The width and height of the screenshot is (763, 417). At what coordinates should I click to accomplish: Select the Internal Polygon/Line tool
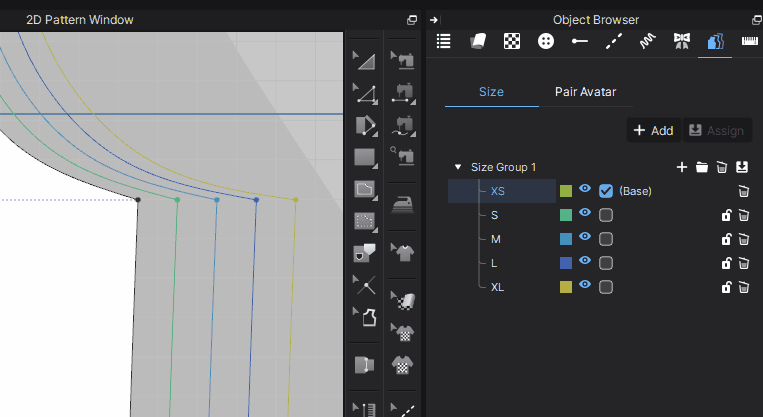pyautogui.click(x=365, y=189)
